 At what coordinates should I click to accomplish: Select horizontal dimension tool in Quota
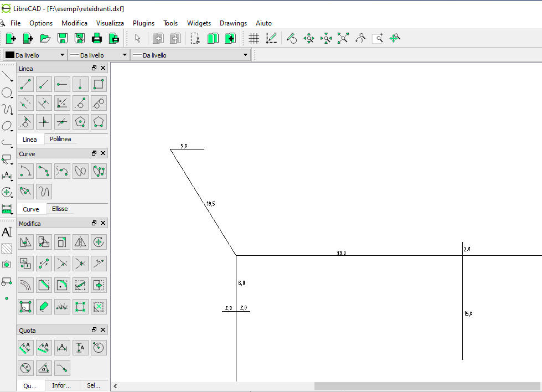62,348
